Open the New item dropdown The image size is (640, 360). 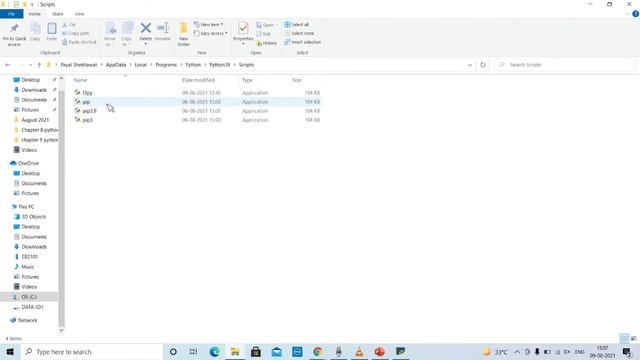tap(209, 24)
